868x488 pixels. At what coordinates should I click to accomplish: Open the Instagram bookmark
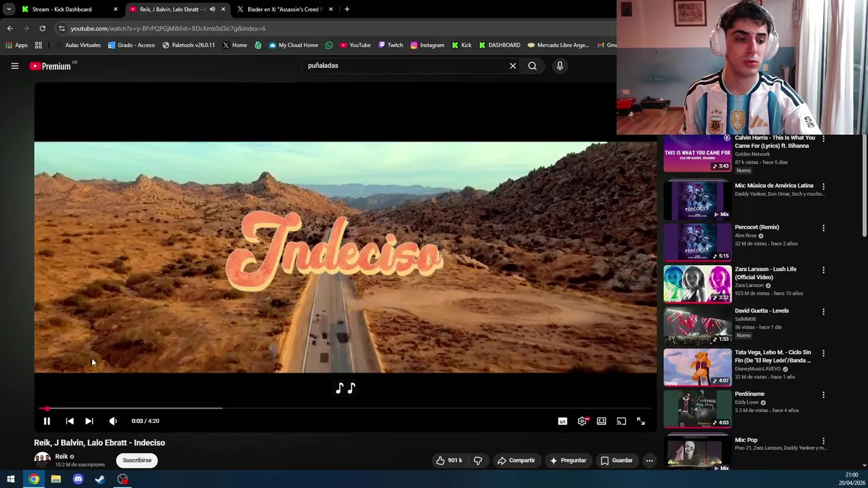click(x=427, y=45)
